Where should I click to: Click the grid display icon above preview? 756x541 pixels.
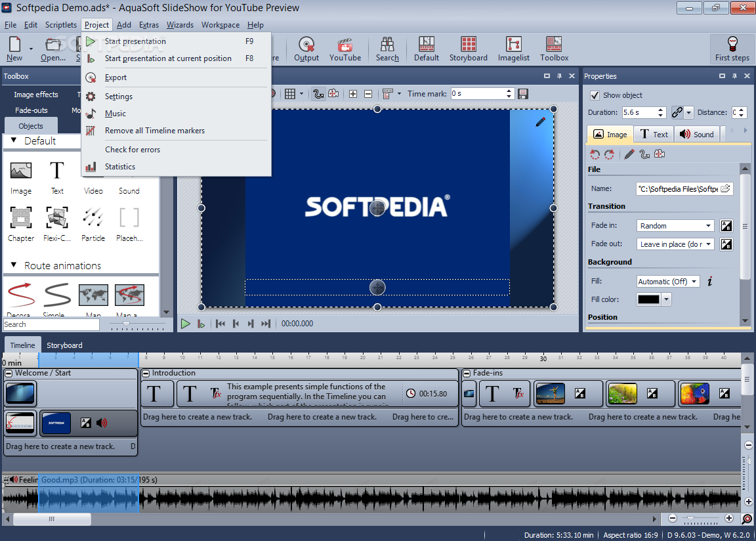[x=290, y=93]
